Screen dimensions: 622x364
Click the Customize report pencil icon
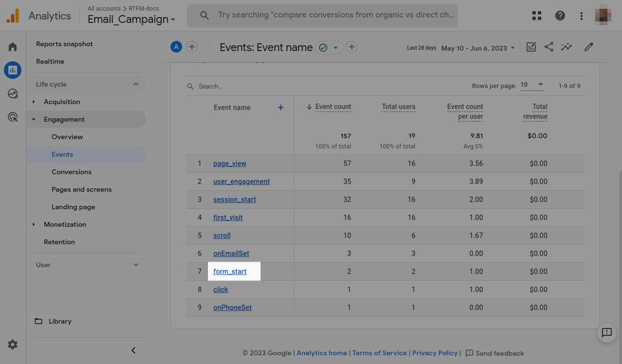click(589, 47)
